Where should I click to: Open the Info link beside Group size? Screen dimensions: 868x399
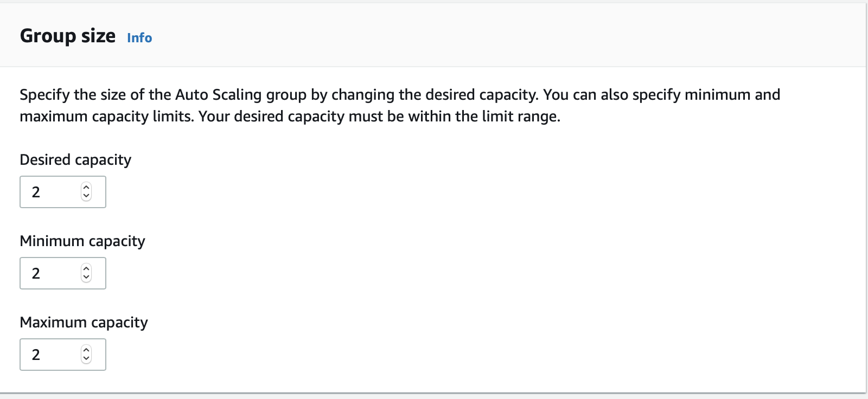point(139,38)
